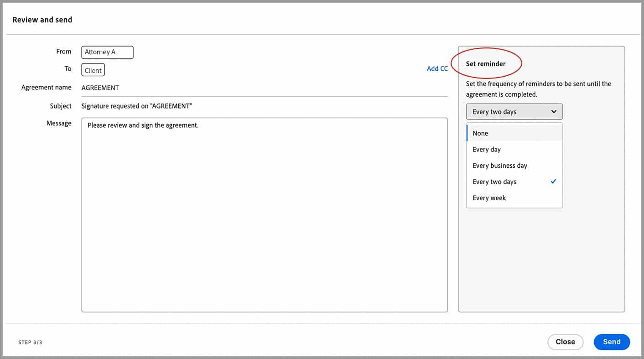Select the Attorney A recipient chip
This screenshot has width=644, height=359.
click(x=107, y=52)
